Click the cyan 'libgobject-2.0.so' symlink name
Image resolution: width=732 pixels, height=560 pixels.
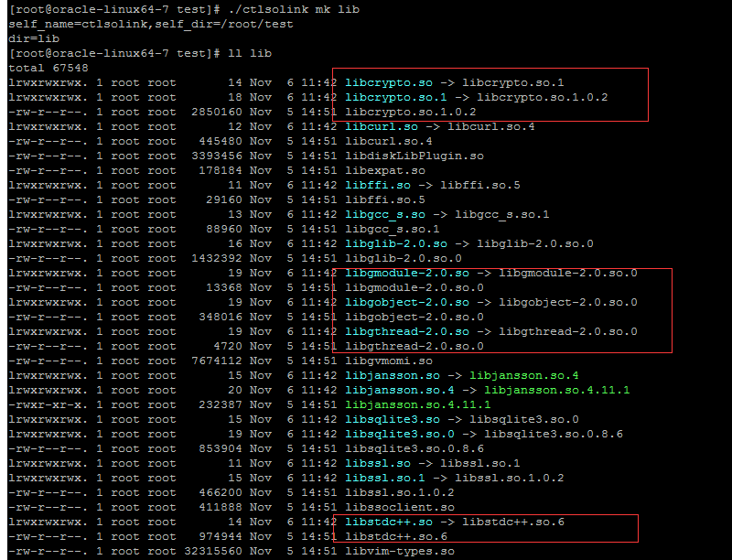pyautogui.click(x=407, y=302)
